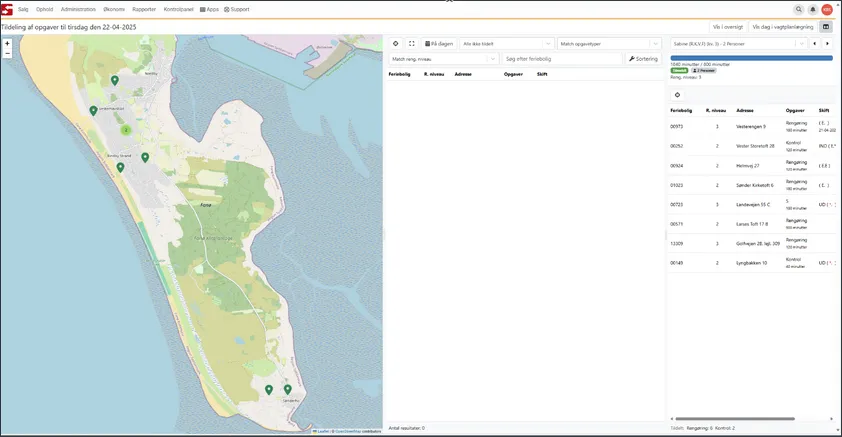Image resolution: width=842 pixels, height=437 pixels.
Task: Select the Vesterengen 5 row in the table
Action: click(750, 126)
